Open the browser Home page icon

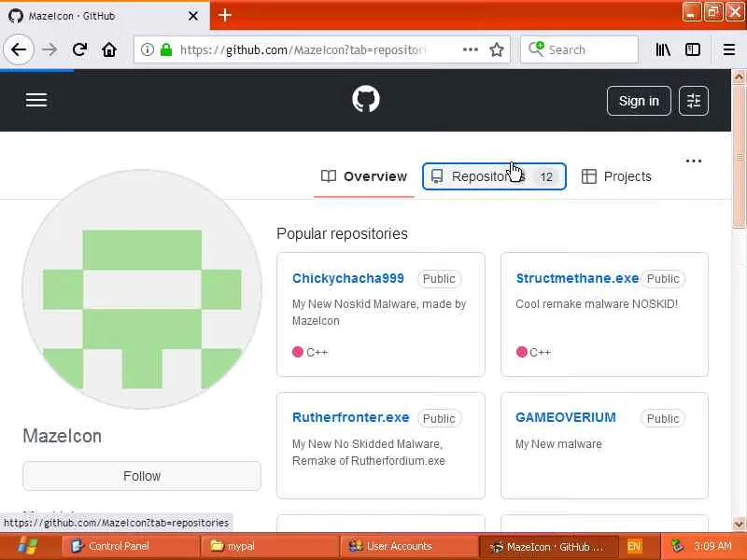click(109, 49)
